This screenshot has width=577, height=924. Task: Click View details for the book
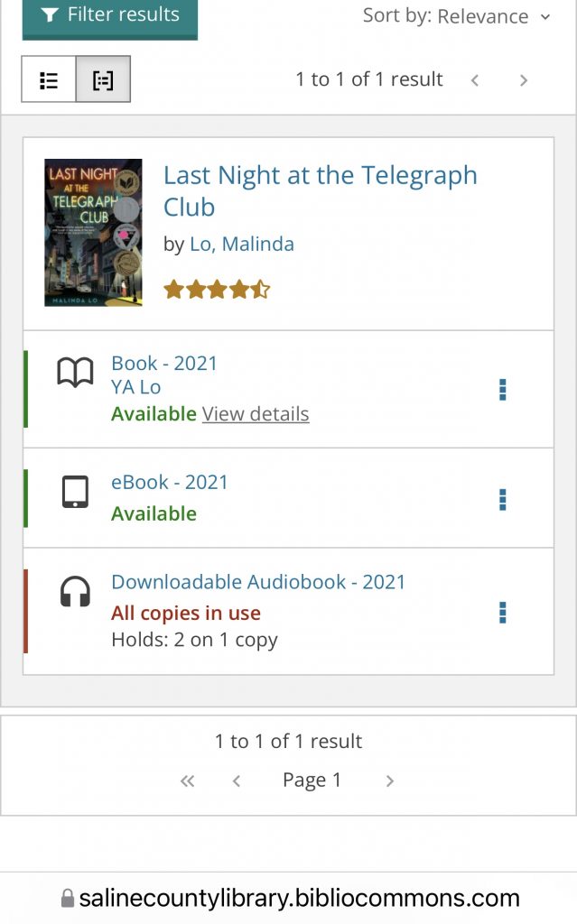pyautogui.click(x=256, y=414)
